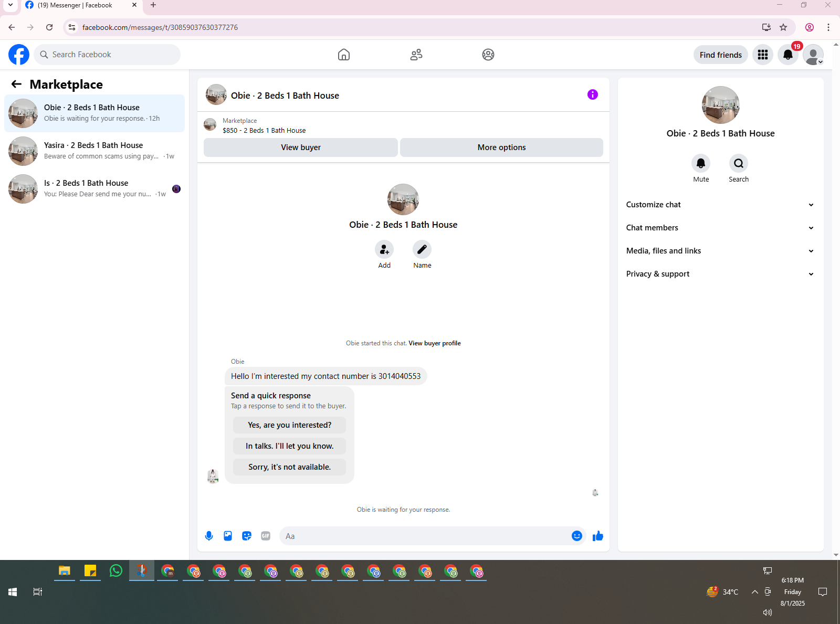Edit the chat name with pencil icon
Screen dimensions: 840x624
pyautogui.click(x=422, y=249)
